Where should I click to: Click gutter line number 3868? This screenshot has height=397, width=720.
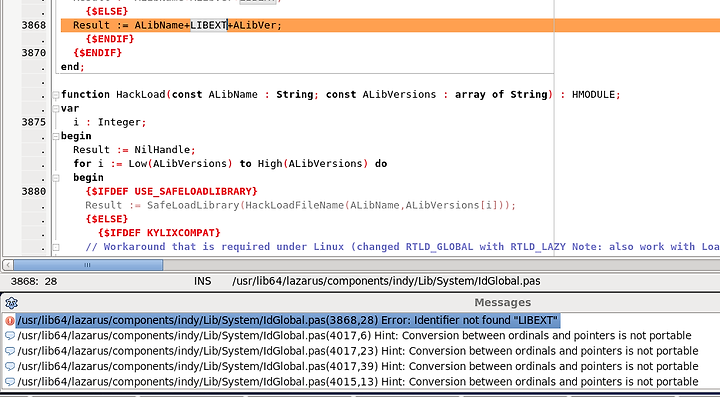(x=34, y=25)
